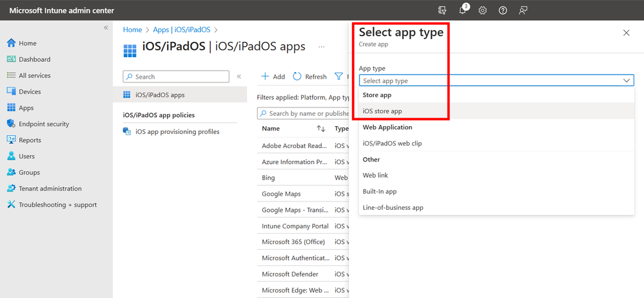Click the iOS/iPadOS blue grid header icon
This screenshot has width=644, height=298.
130,51
